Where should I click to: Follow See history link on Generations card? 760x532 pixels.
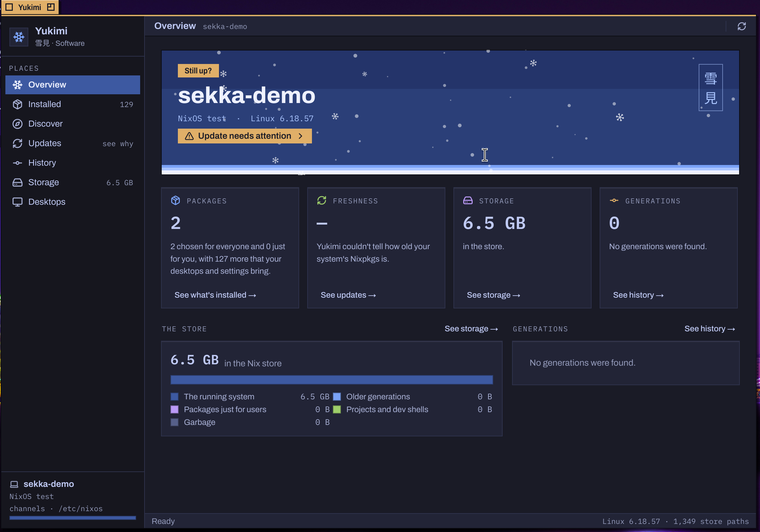pyautogui.click(x=638, y=295)
